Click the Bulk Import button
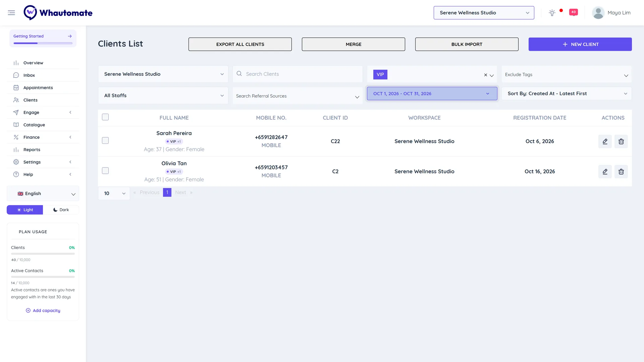 coord(467,44)
